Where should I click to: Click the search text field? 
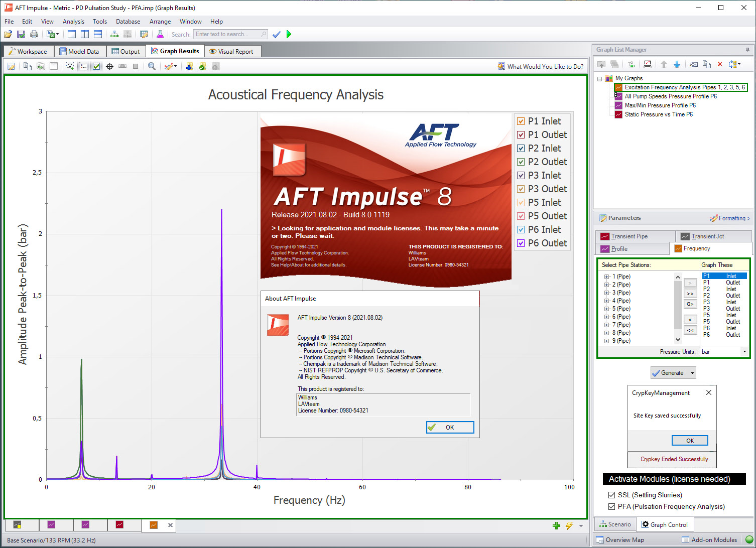coord(230,34)
